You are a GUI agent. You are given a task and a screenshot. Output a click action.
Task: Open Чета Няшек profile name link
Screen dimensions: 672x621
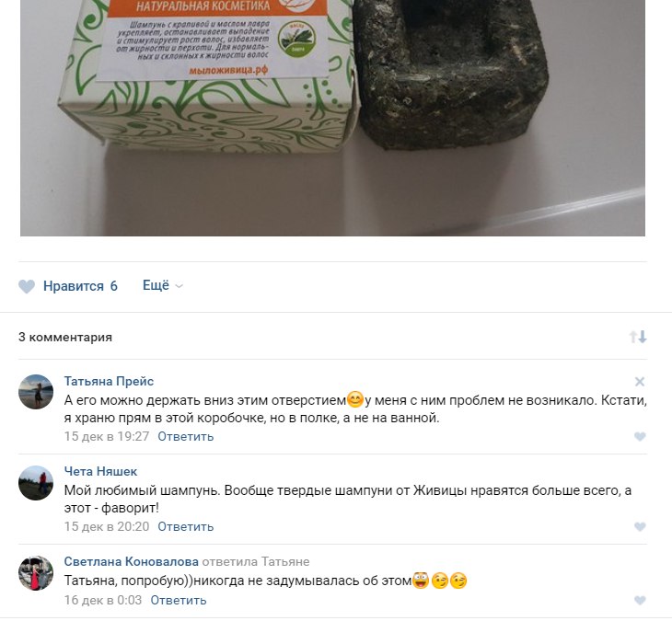[x=100, y=472]
